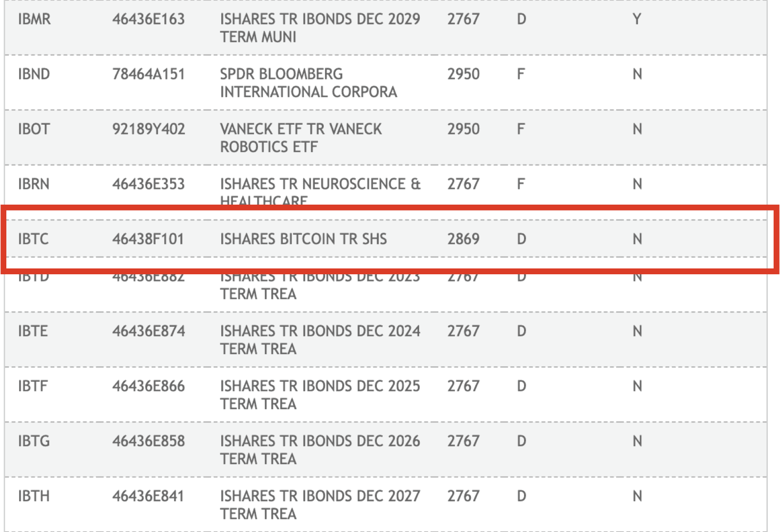780x532 pixels.
Task: Select the IBTE ticker symbol
Action: [33, 331]
